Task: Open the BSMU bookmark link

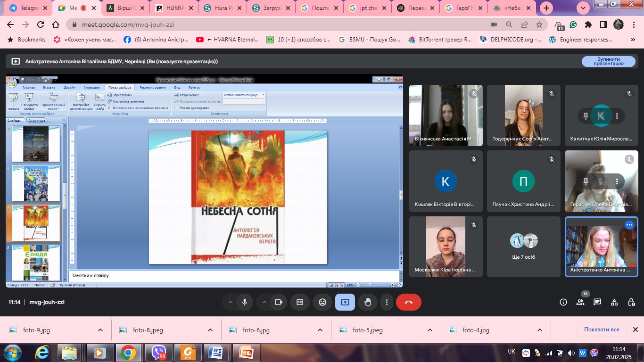Action: point(370,40)
